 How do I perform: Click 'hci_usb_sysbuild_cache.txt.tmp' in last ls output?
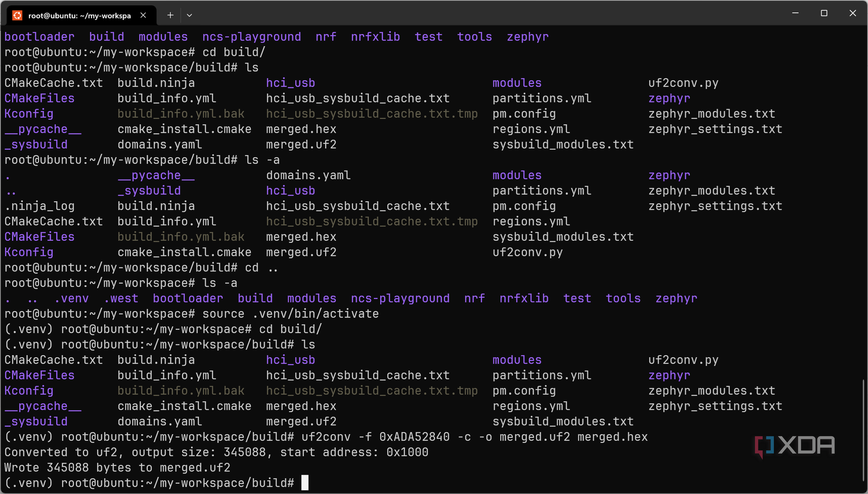372,391
